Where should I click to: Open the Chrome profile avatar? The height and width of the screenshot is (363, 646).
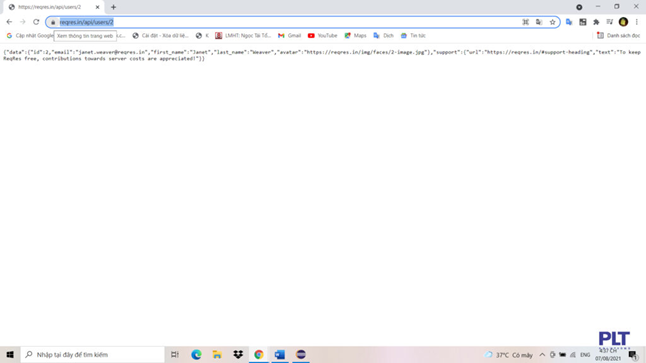[x=623, y=22]
